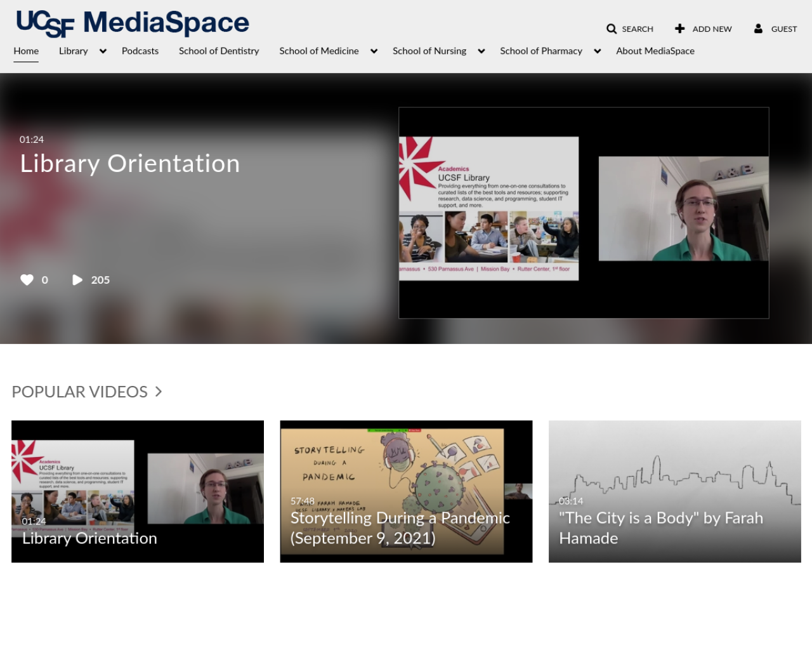The height and width of the screenshot is (650, 812).
Task: Go to the Home tab
Action: click(26, 51)
